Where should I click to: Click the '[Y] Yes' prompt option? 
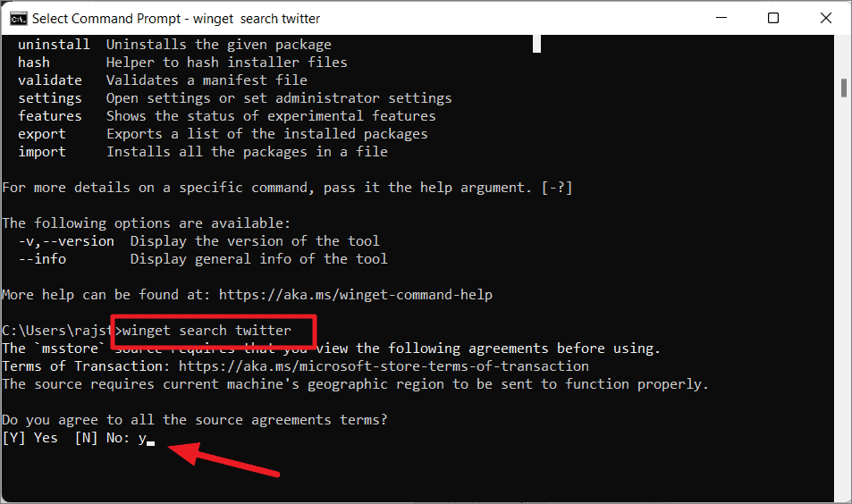30,438
